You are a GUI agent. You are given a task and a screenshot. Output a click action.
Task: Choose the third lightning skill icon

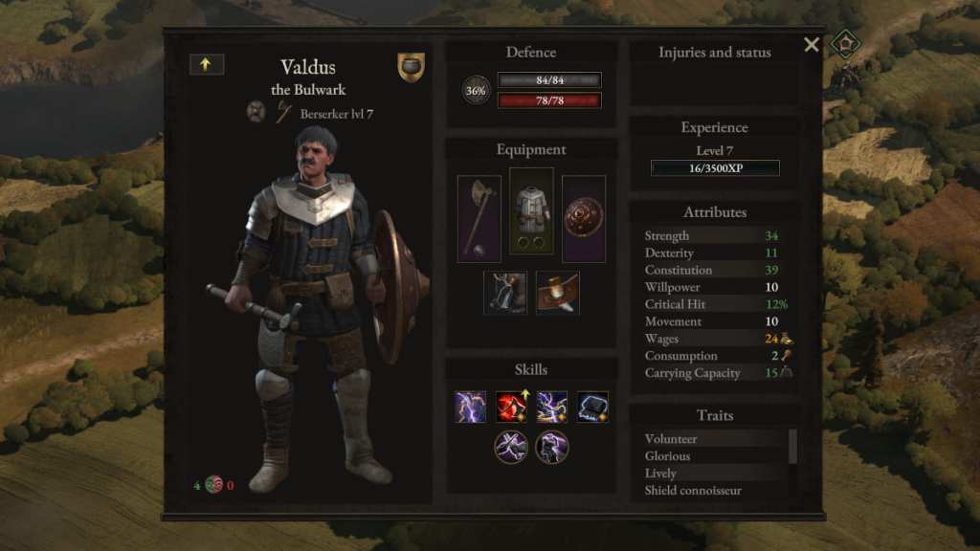click(552, 408)
